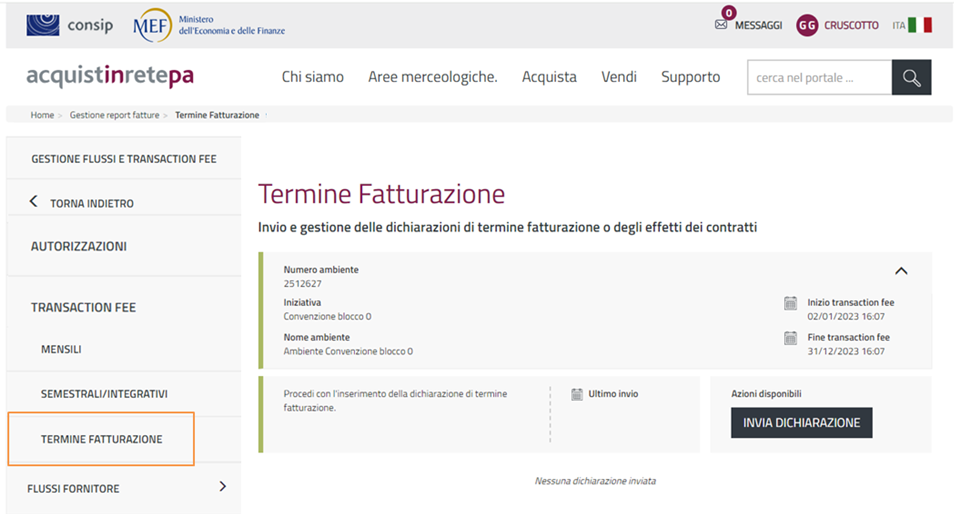The image size is (954, 514).
Task: Open the Messaggi envelope icon
Action: (721, 25)
